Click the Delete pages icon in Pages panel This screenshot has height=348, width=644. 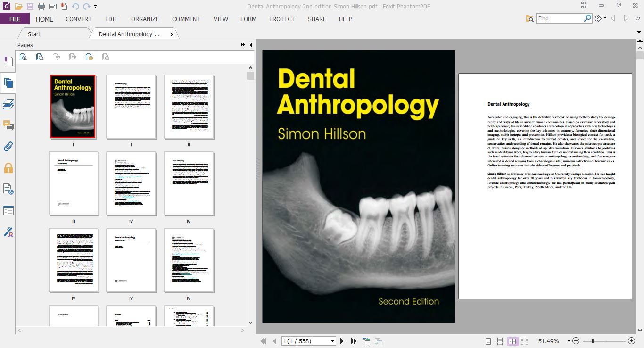(106, 57)
